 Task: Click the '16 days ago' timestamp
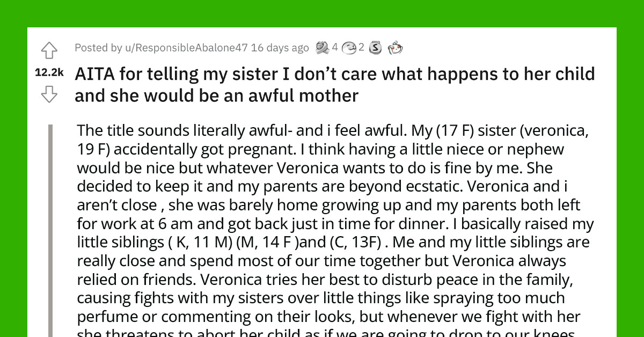coord(279,48)
